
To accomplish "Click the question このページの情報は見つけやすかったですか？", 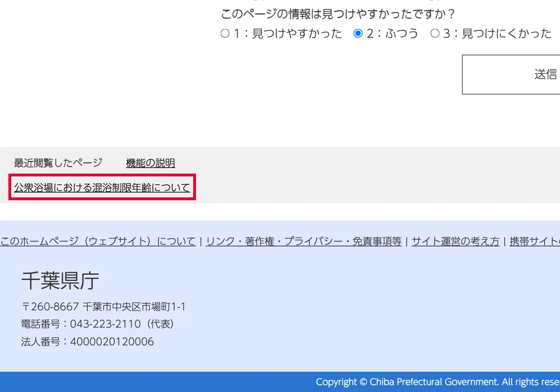I will coord(338,14).
